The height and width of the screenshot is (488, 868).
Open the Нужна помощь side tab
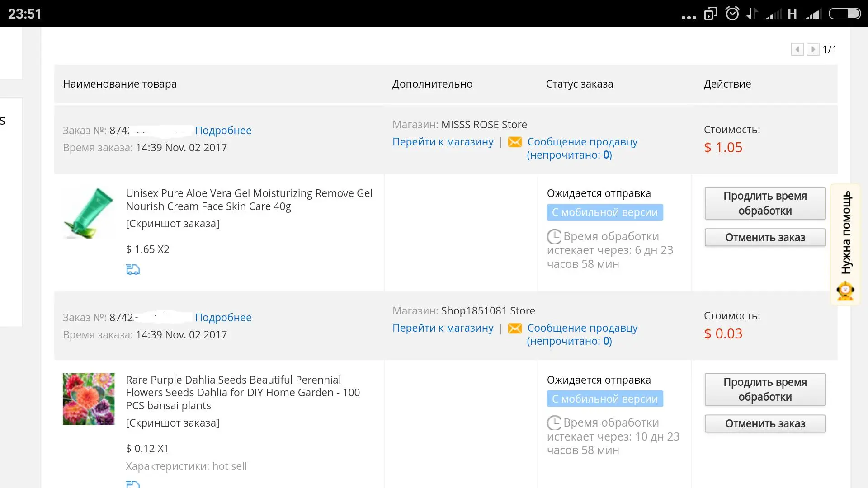[x=845, y=244]
